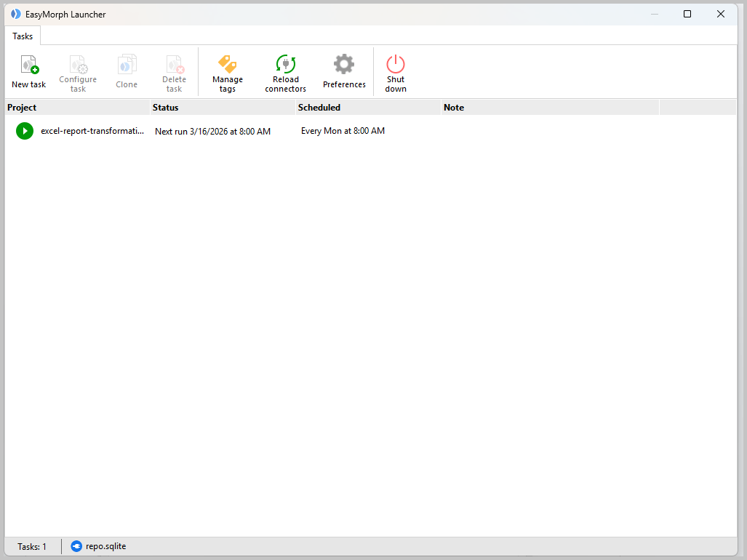This screenshot has height=560, width=747.
Task: Click the 'Tasks: 1' status bar entry
Action: (x=32, y=547)
